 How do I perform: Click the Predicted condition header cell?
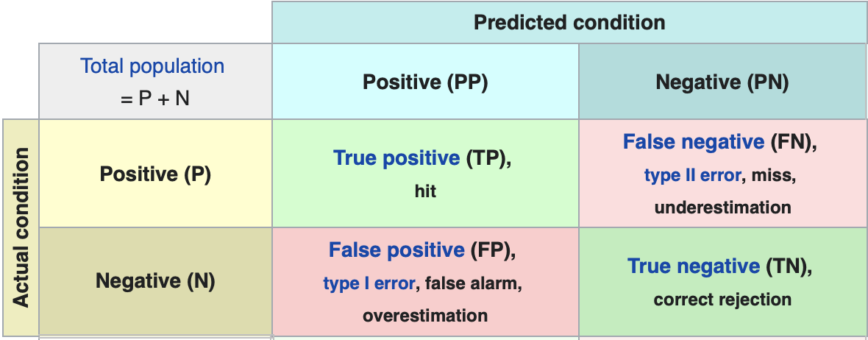click(x=569, y=22)
